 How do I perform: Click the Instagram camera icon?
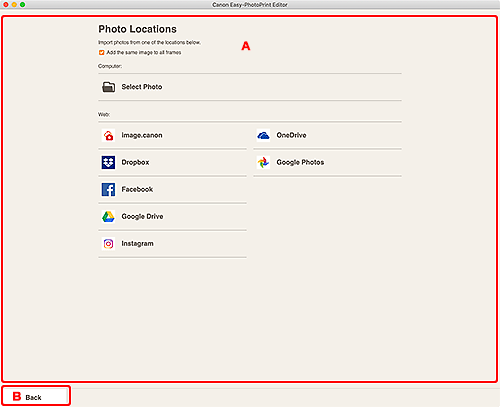pos(108,244)
